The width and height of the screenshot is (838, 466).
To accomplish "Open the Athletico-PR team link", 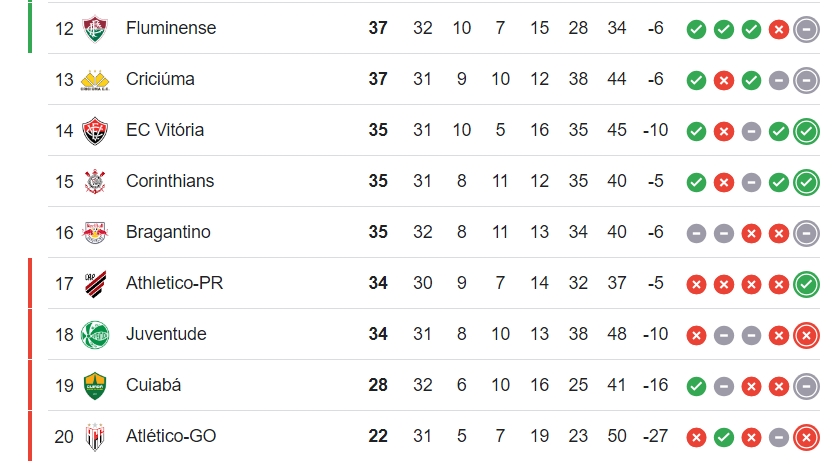I will 174,283.
